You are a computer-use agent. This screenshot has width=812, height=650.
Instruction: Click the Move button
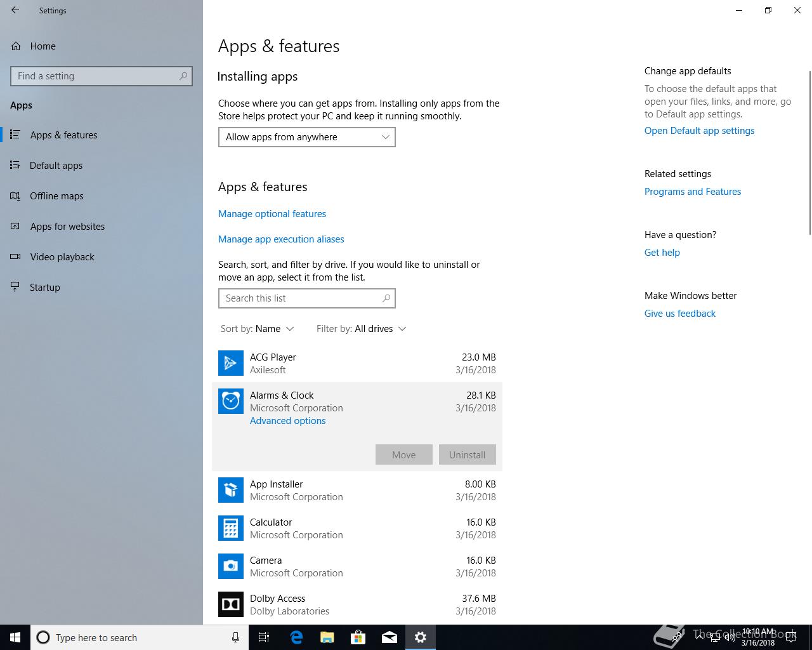click(404, 454)
